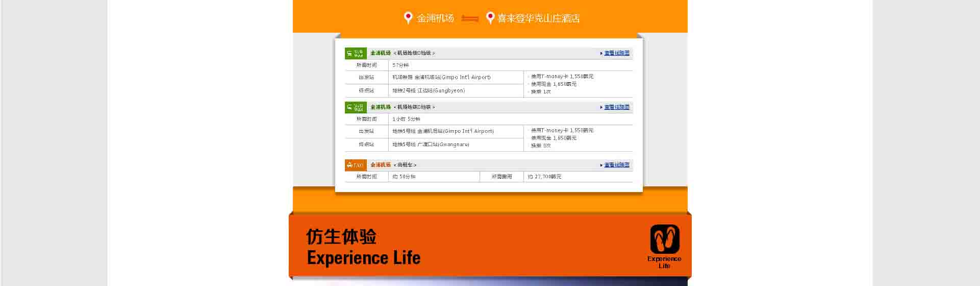Click the map pin beside 喜来登华克山庄酒店
The image size is (980, 286).
pyautogui.click(x=490, y=18)
